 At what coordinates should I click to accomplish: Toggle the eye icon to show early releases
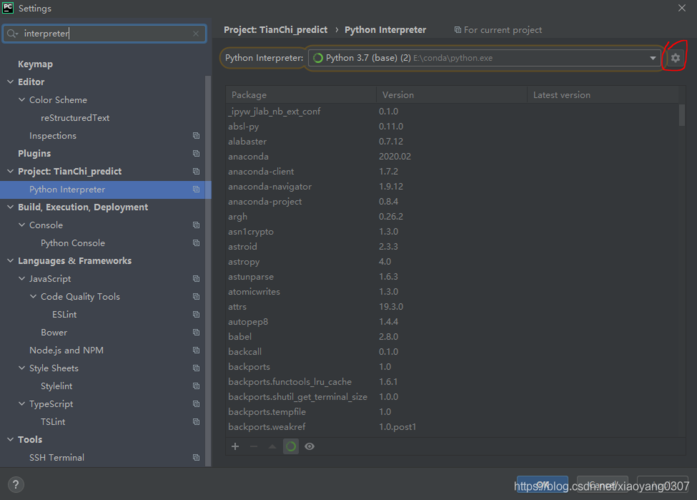tap(309, 446)
